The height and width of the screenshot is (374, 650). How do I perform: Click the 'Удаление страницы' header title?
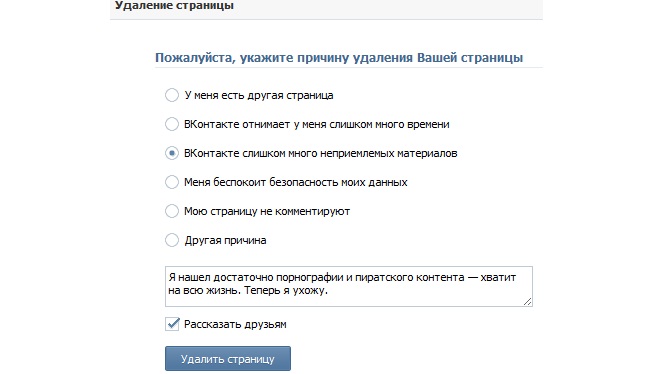174,5
